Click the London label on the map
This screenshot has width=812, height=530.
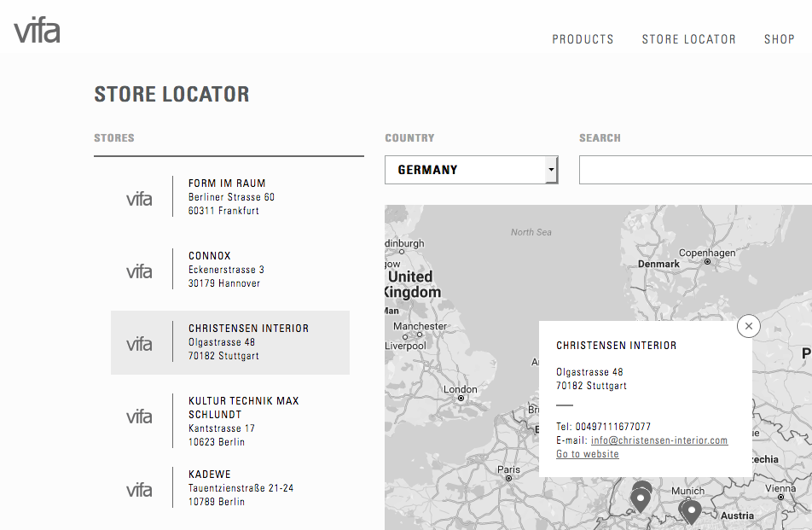[x=460, y=389]
